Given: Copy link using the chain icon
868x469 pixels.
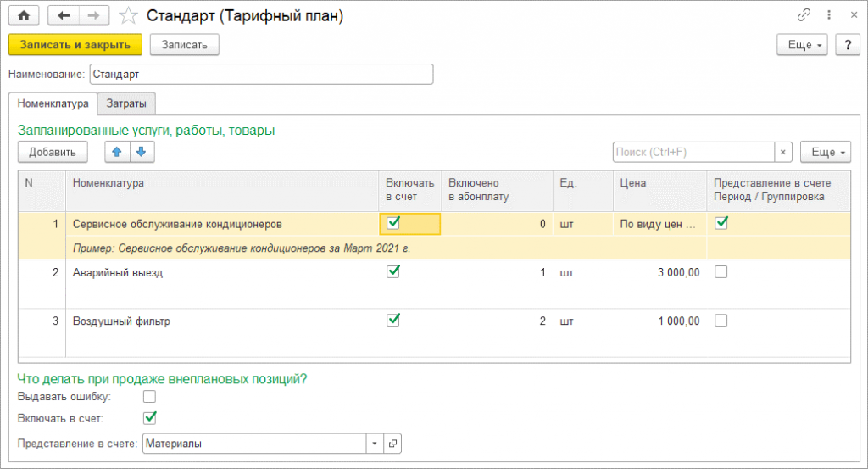Looking at the screenshot, I should click(x=804, y=15).
